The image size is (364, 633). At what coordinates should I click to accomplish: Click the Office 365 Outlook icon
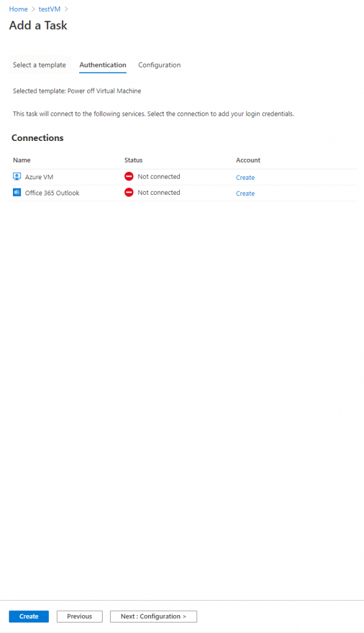point(17,193)
